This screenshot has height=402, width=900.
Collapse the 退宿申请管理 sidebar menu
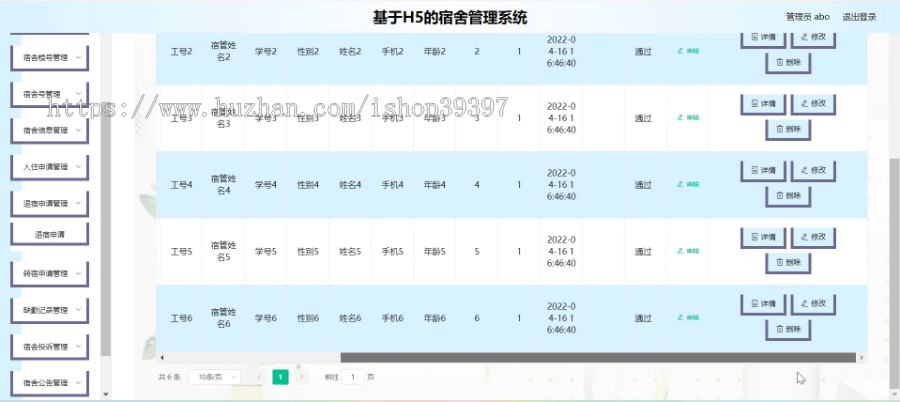[49, 203]
